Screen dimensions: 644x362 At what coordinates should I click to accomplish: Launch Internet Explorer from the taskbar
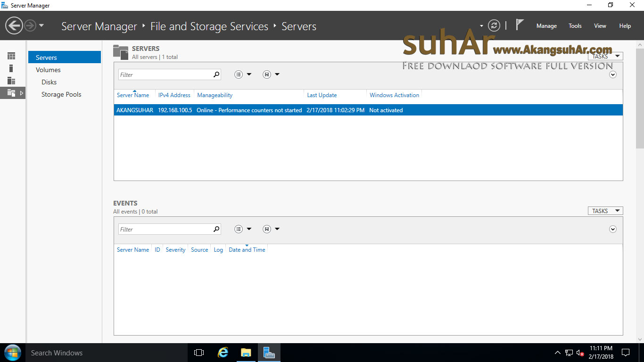[223, 353]
